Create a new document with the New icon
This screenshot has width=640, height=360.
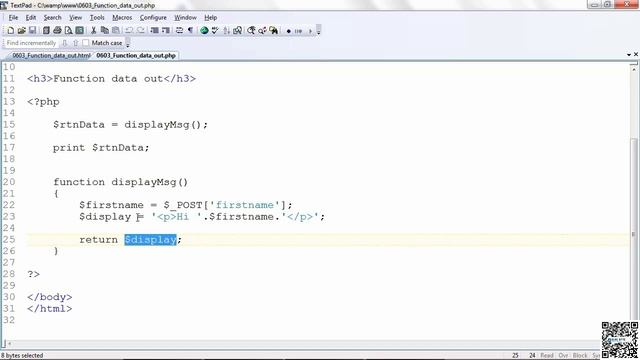pyautogui.click(x=11, y=31)
